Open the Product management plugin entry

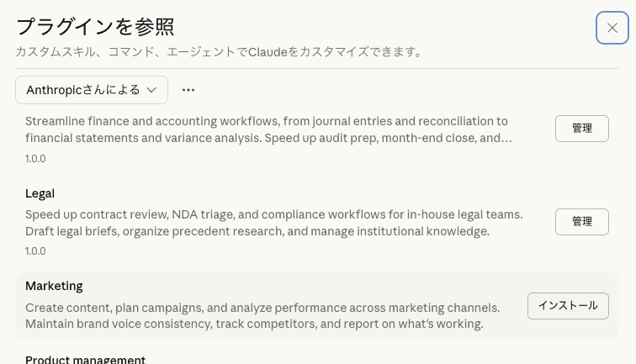pos(85,360)
